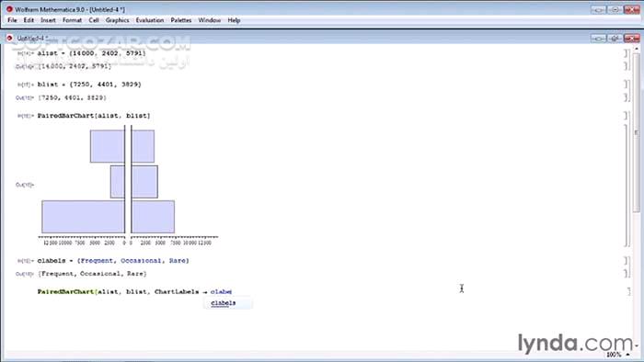Click the {14000, 2402, 5791} output line
The width and height of the screenshot is (644, 362).
[75, 66]
